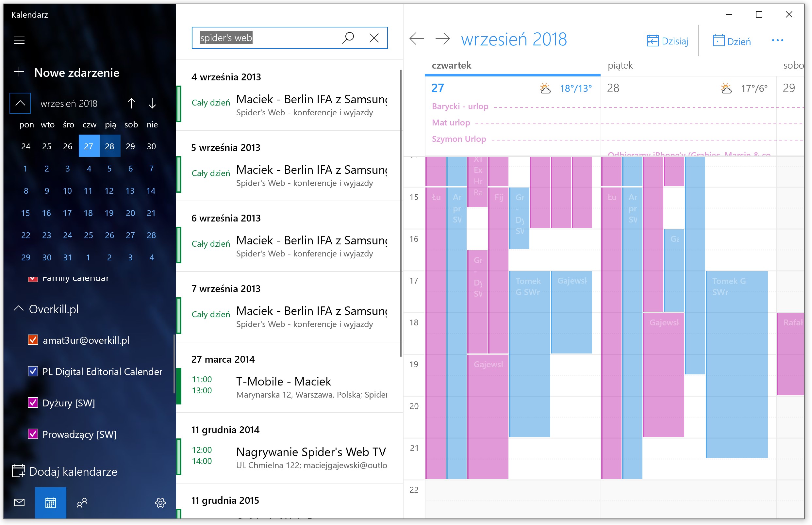Open Barycki - urlop all-day event
The height and width of the screenshot is (525, 812).
[x=460, y=106]
